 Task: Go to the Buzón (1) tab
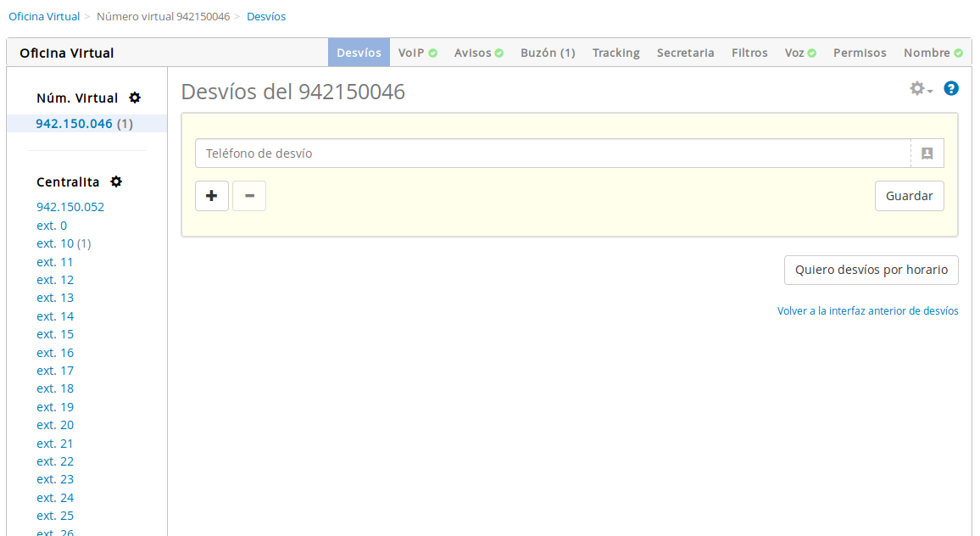point(548,53)
